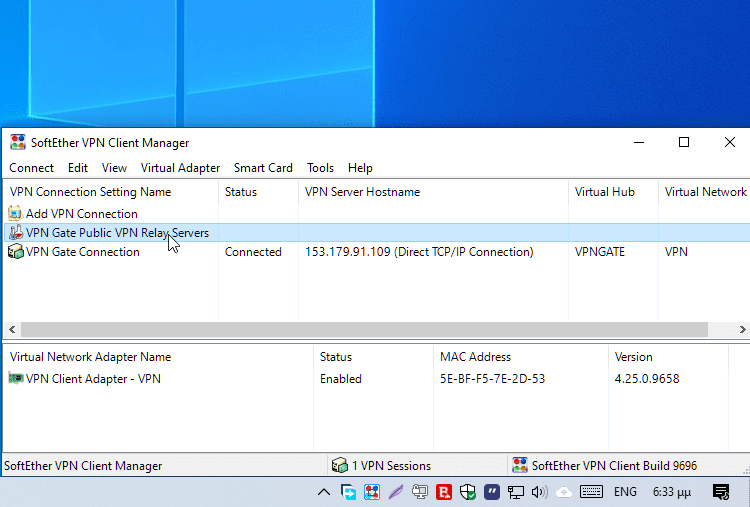Screen dimensions: 750x507
Task: Open the Connect menu
Action: 31,168
